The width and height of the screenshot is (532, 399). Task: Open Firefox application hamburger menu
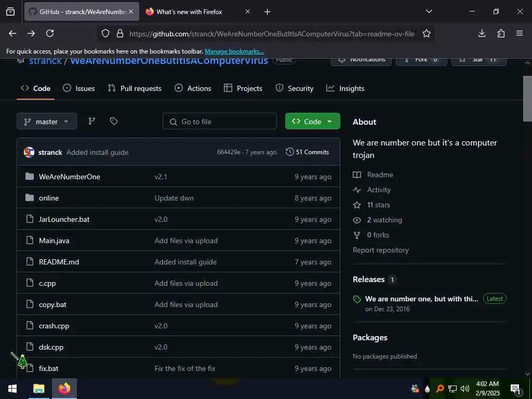coord(520,33)
